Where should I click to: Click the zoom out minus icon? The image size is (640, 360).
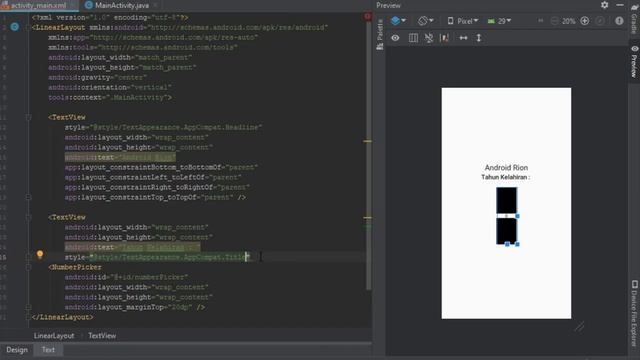(x=554, y=21)
